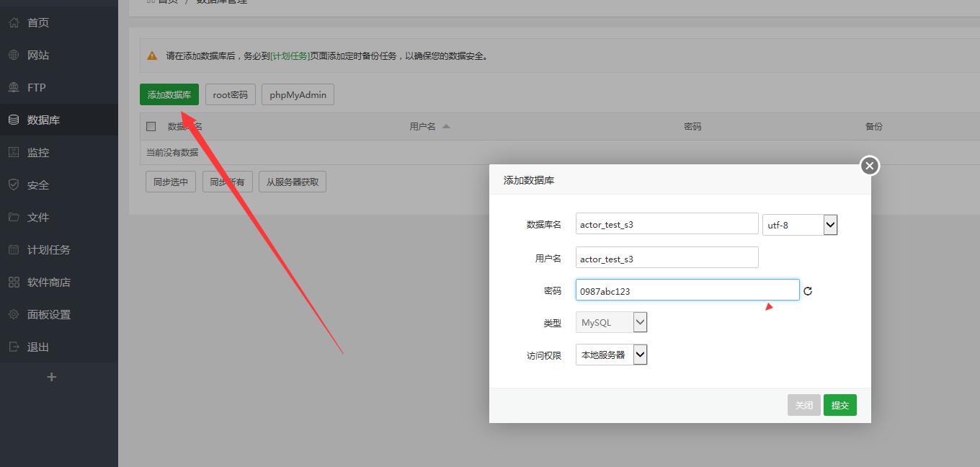Viewport: 980px width, 467px height.
Task: Click the database name input field
Action: [667, 224]
